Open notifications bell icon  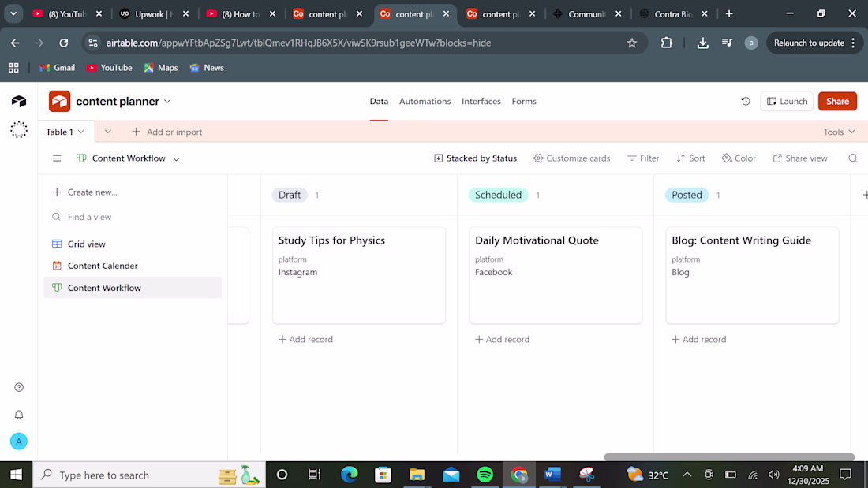[19, 415]
